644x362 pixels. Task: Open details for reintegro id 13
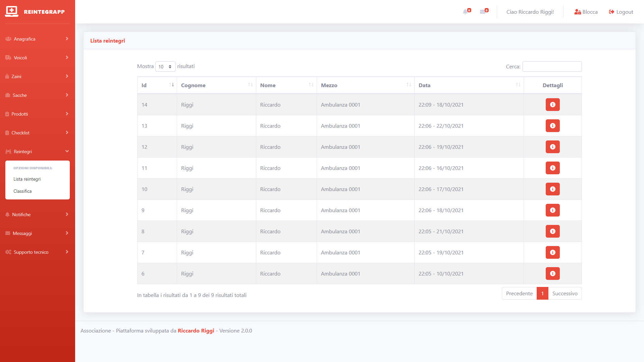tap(553, 126)
